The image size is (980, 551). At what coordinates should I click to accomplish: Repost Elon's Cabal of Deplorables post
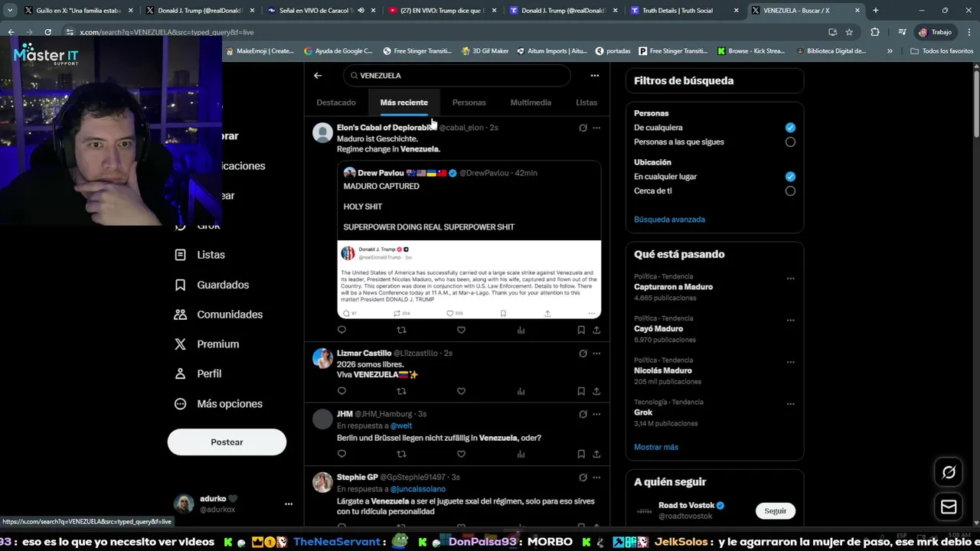pyautogui.click(x=401, y=330)
